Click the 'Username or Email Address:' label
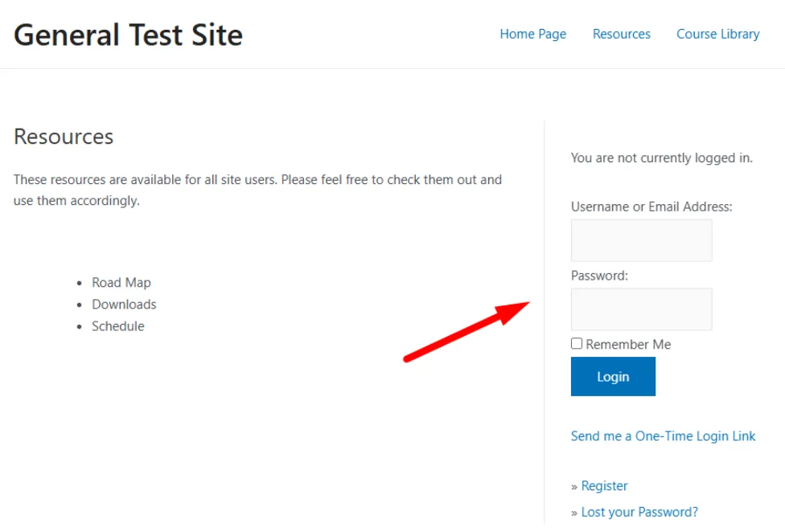The image size is (785, 532). click(651, 207)
